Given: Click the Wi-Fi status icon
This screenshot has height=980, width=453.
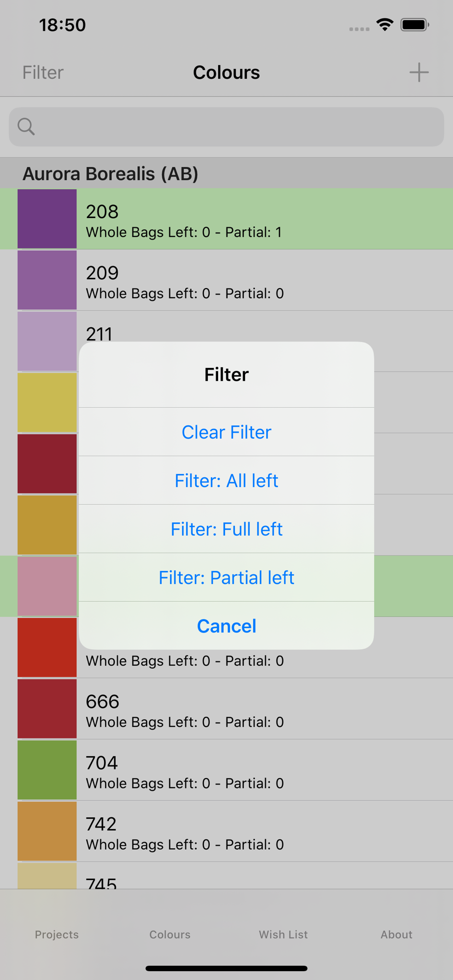Looking at the screenshot, I should coord(385,24).
